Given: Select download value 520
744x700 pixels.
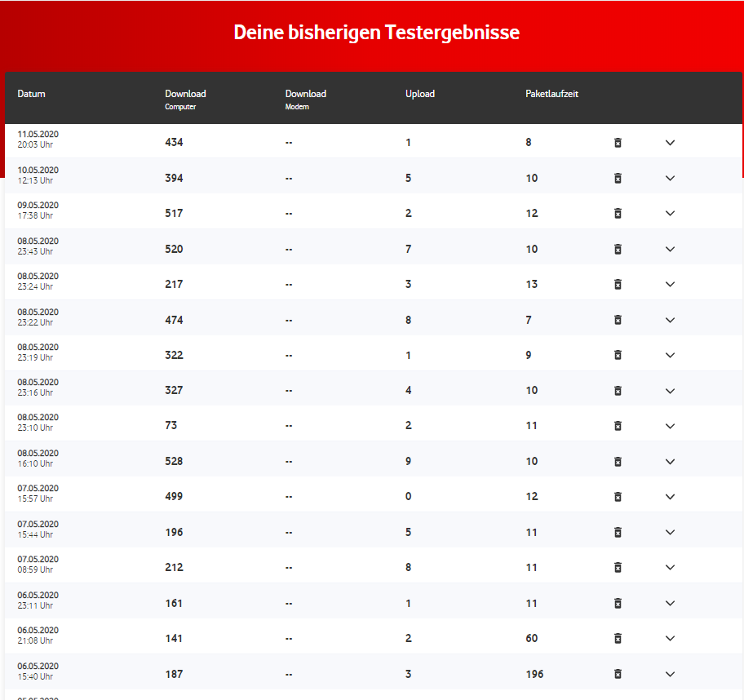Looking at the screenshot, I should tap(174, 249).
